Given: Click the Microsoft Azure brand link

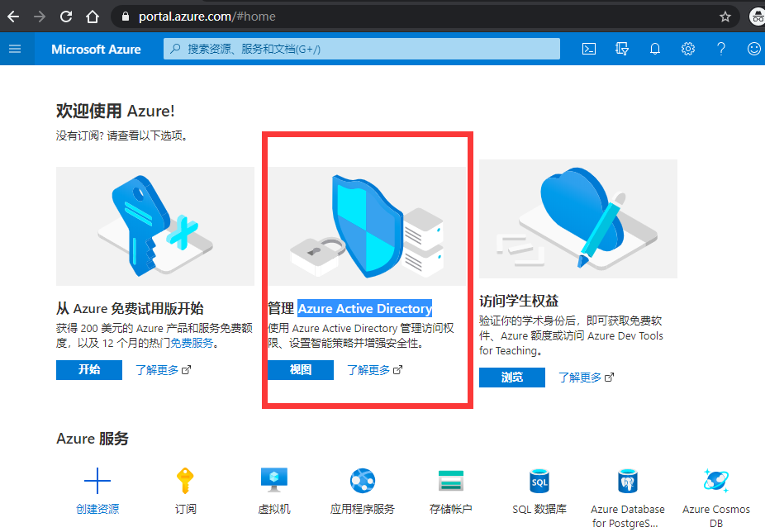Looking at the screenshot, I should 96,50.
